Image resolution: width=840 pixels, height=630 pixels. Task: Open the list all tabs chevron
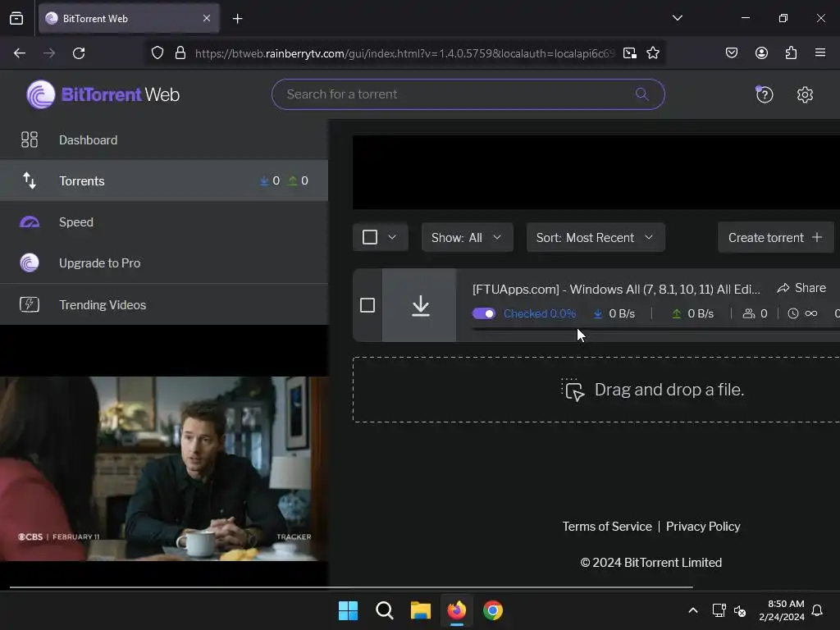pyautogui.click(x=677, y=18)
